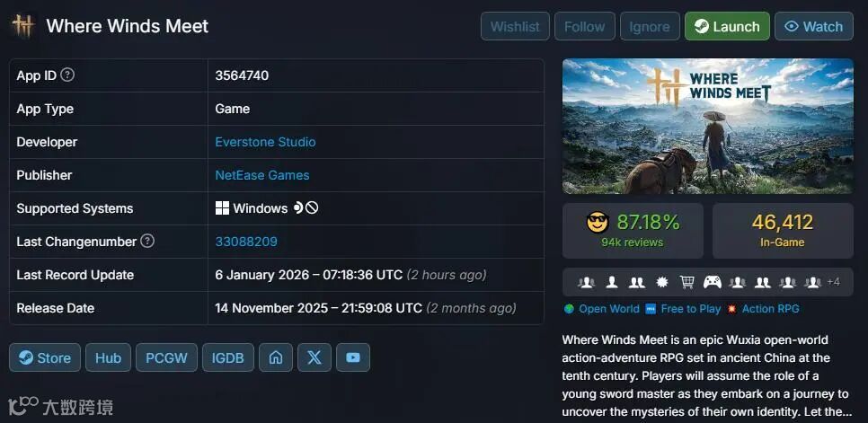The width and height of the screenshot is (868, 423).
Task: Open the Steam Store page button
Action: coord(45,357)
